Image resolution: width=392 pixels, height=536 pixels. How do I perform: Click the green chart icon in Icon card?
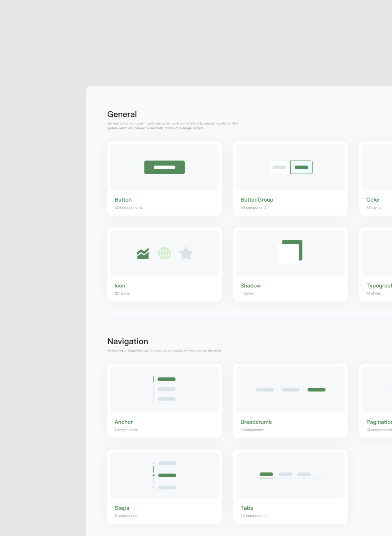pos(143,253)
